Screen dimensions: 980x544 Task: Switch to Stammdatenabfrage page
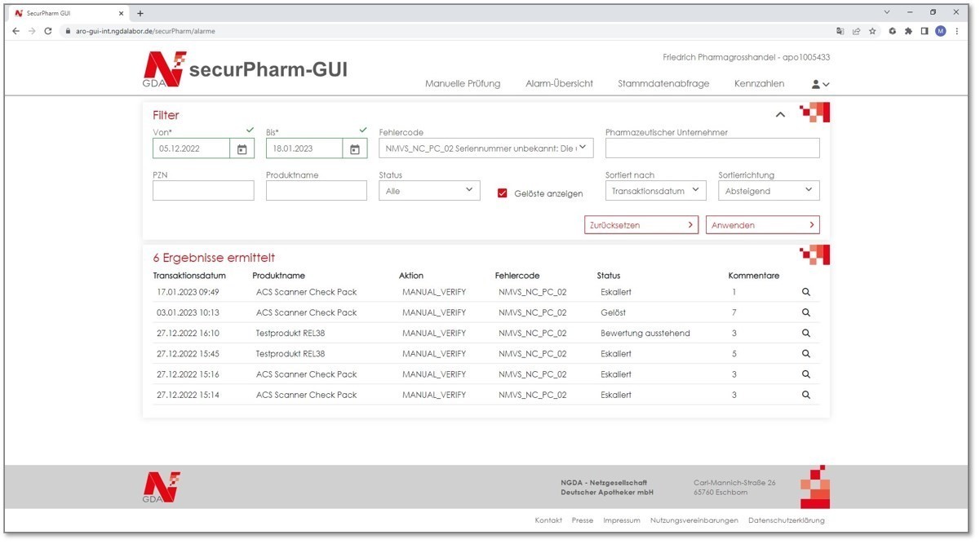(663, 84)
